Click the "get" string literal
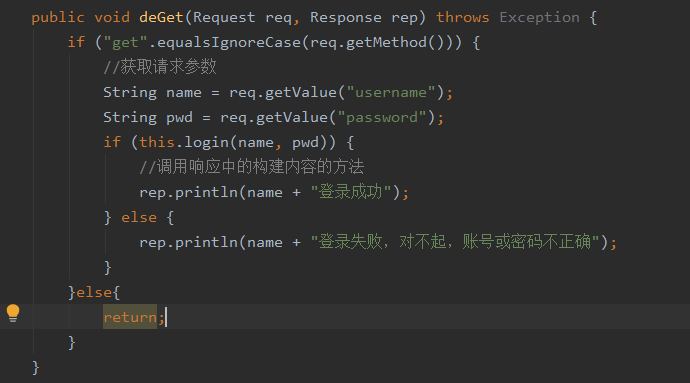 click(125, 42)
